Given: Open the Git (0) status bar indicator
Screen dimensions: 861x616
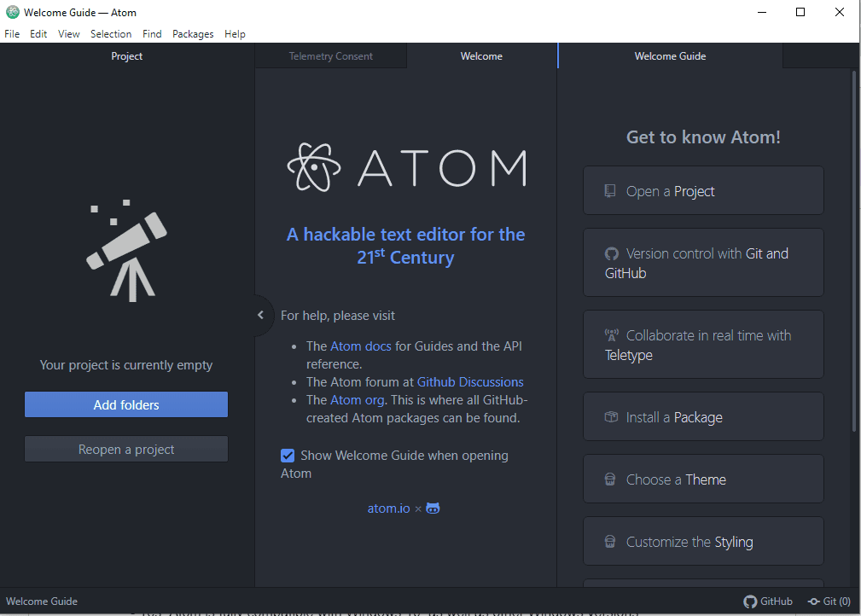Looking at the screenshot, I should [829, 601].
